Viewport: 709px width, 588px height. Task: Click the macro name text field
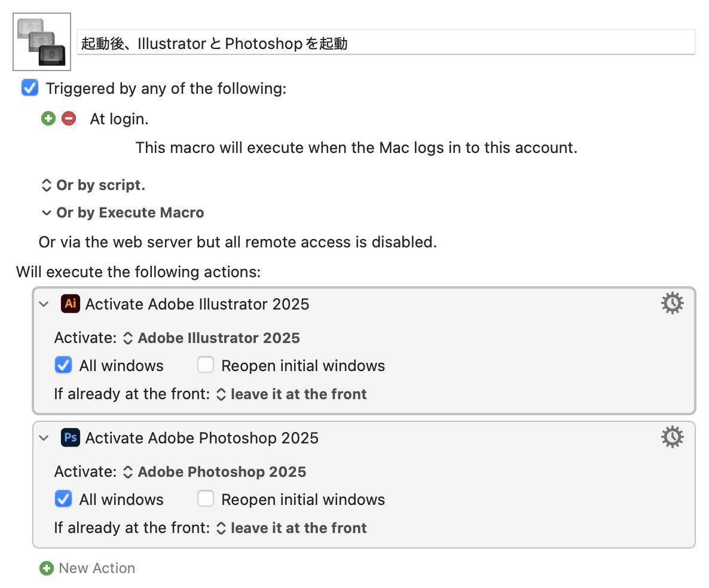pyautogui.click(x=386, y=41)
